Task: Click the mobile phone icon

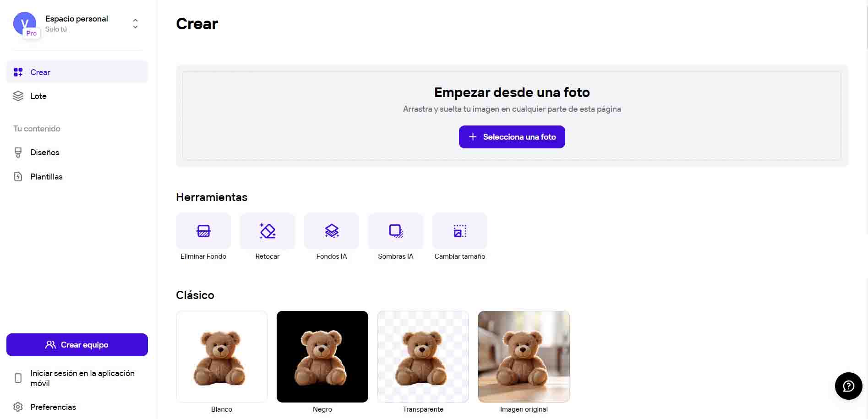Action: (x=18, y=378)
